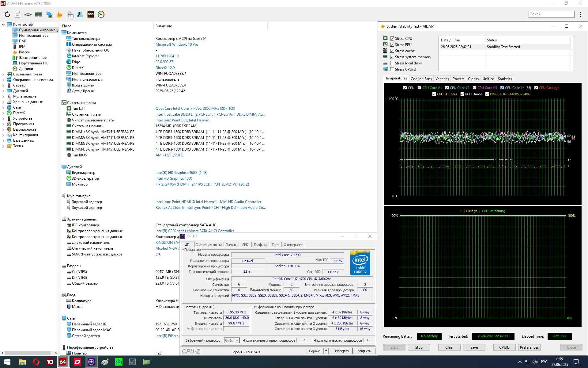Click the checklist report wizard toolbar icon
Viewport: 588px width, 368px height.
tap(70, 14)
